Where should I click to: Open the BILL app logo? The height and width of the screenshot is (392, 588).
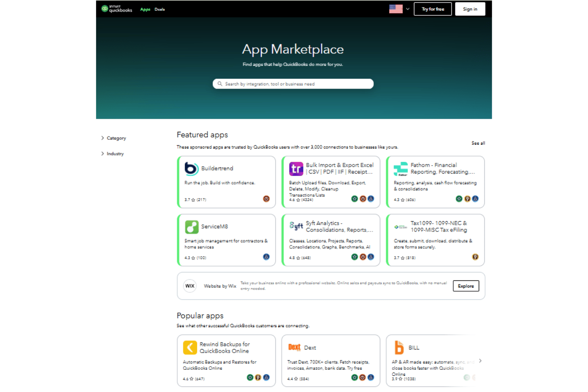[399, 348]
